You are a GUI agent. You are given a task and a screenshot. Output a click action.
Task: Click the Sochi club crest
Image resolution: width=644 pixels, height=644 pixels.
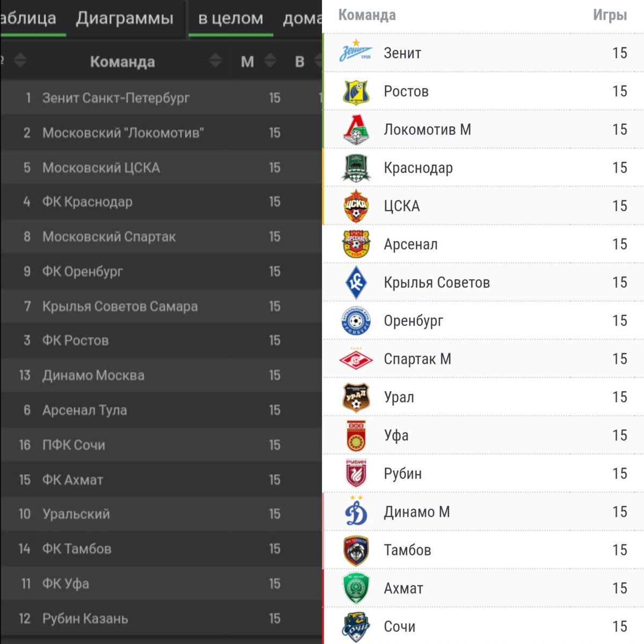click(356, 626)
